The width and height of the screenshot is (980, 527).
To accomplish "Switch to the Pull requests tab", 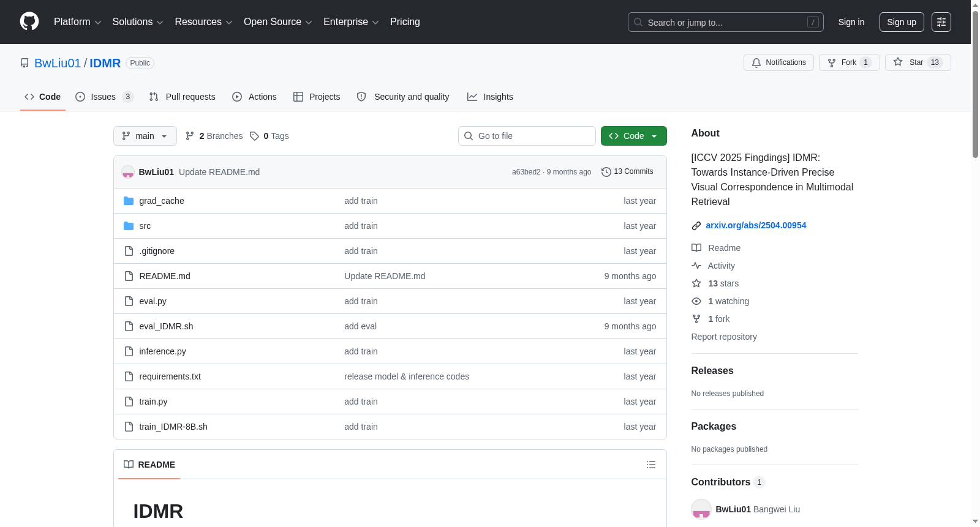I will [183, 97].
